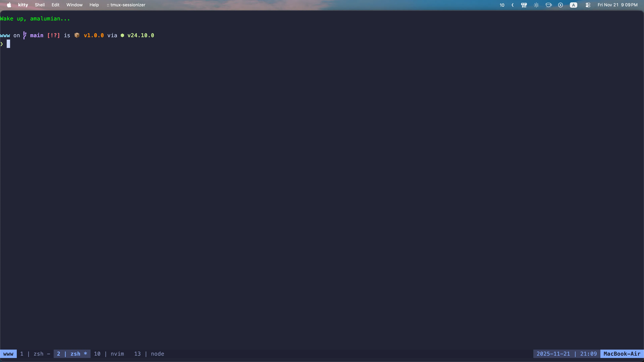Open the Window menu
644x362 pixels.
(74, 5)
